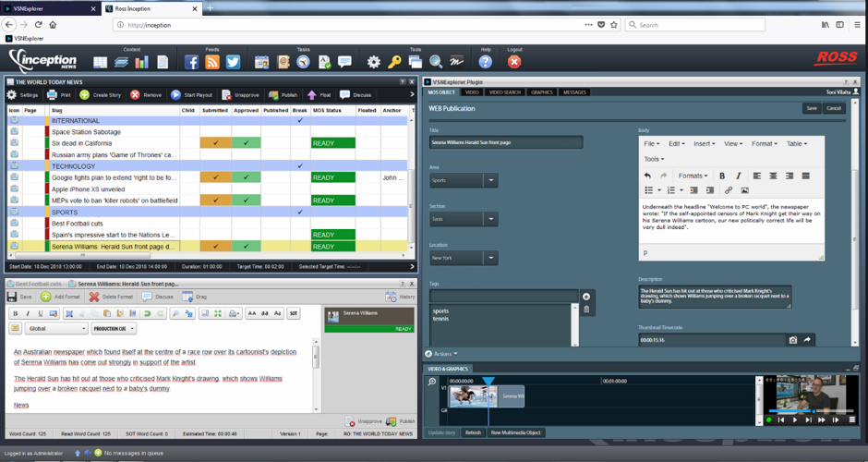
Task: Toggle Break check for INTERNATIONAL row
Action: (300, 120)
